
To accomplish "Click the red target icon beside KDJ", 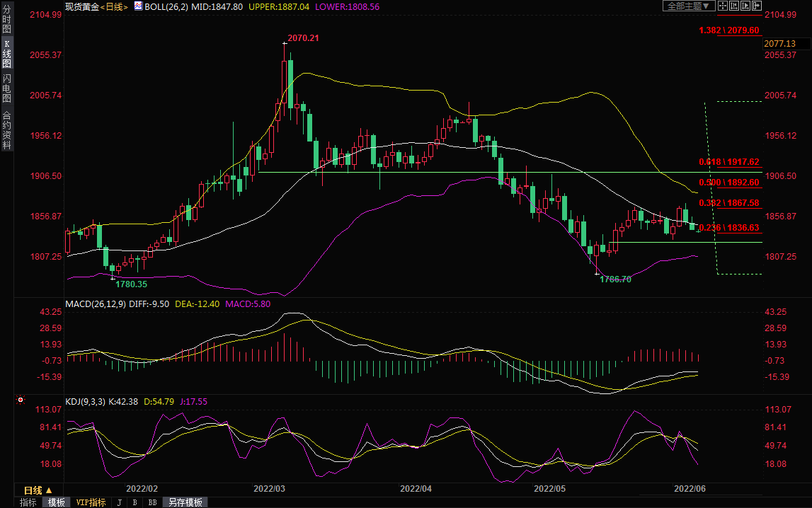I will 20,400.
